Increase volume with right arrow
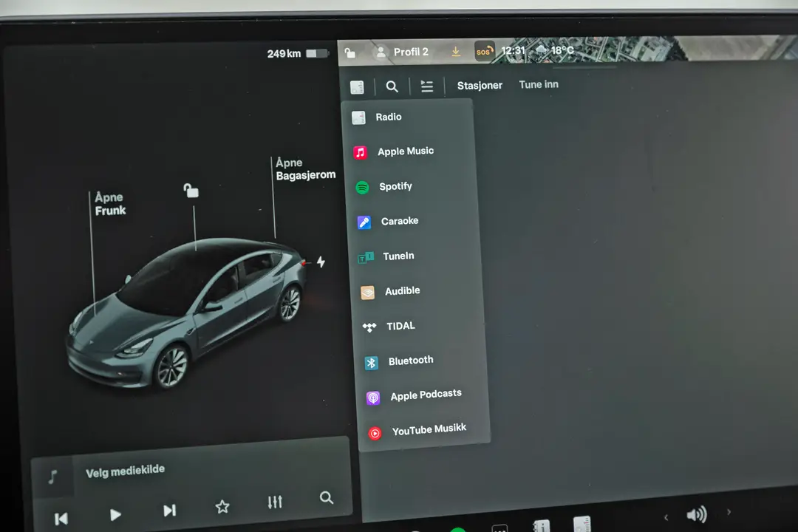This screenshot has width=798, height=532. (729, 512)
